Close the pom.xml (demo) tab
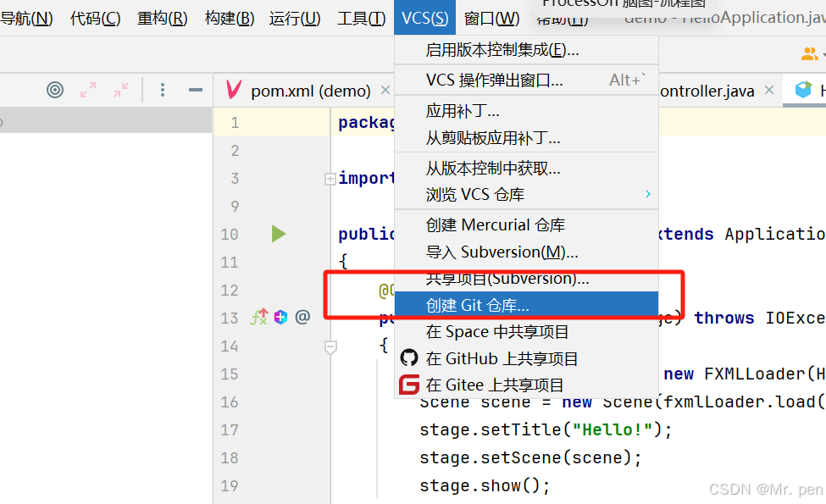826x504 pixels. [385, 90]
